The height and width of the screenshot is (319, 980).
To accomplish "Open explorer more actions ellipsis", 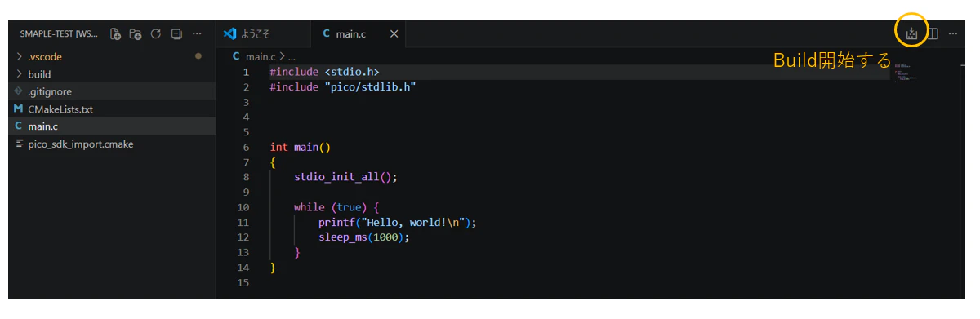I will [x=197, y=34].
